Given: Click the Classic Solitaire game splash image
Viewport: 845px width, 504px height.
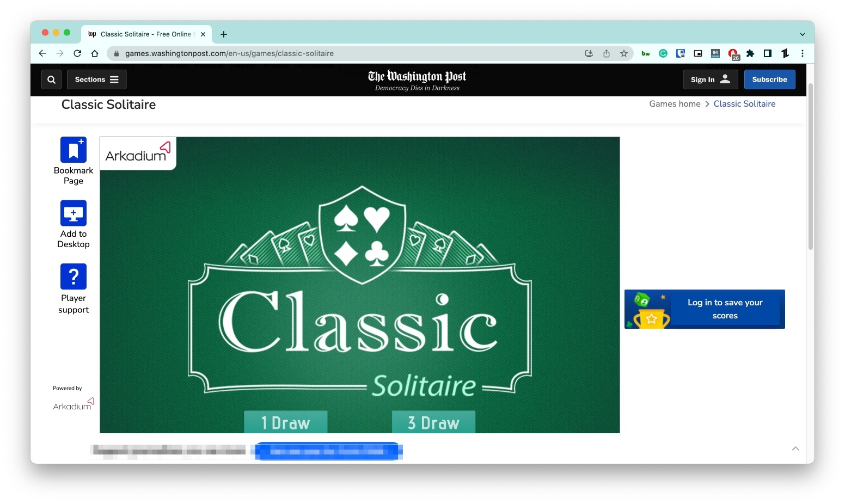Looking at the screenshot, I should point(360,285).
